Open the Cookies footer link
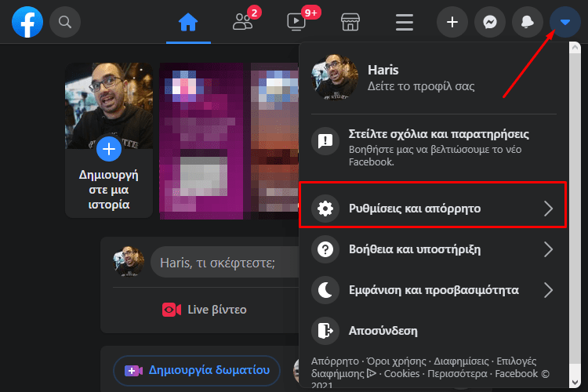588x392 pixels. (401, 374)
